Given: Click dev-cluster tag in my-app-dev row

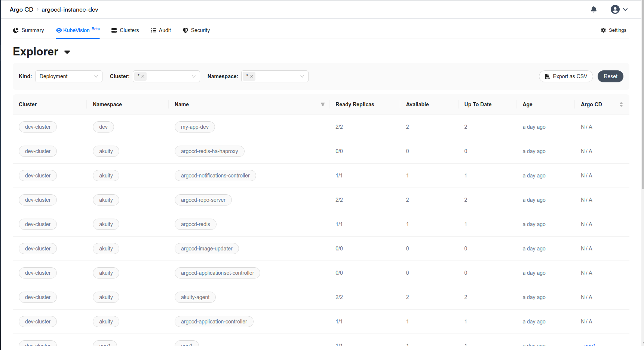Looking at the screenshot, I should click(x=38, y=127).
